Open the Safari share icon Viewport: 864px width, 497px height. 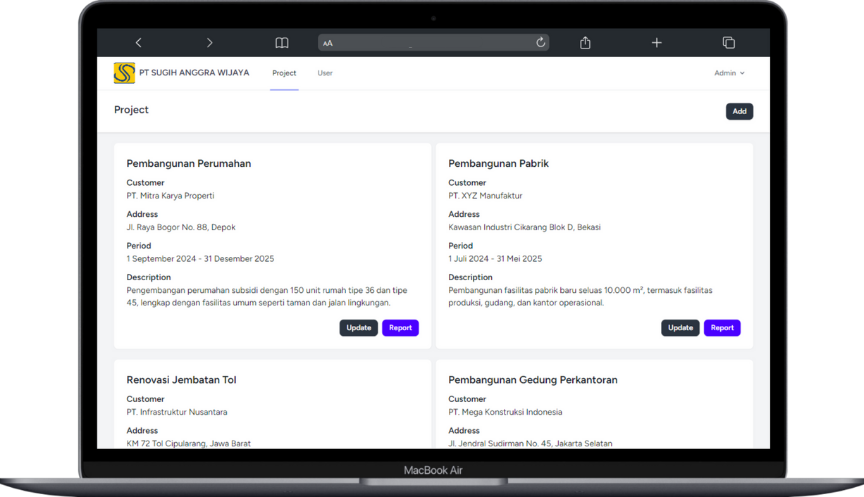pos(585,43)
